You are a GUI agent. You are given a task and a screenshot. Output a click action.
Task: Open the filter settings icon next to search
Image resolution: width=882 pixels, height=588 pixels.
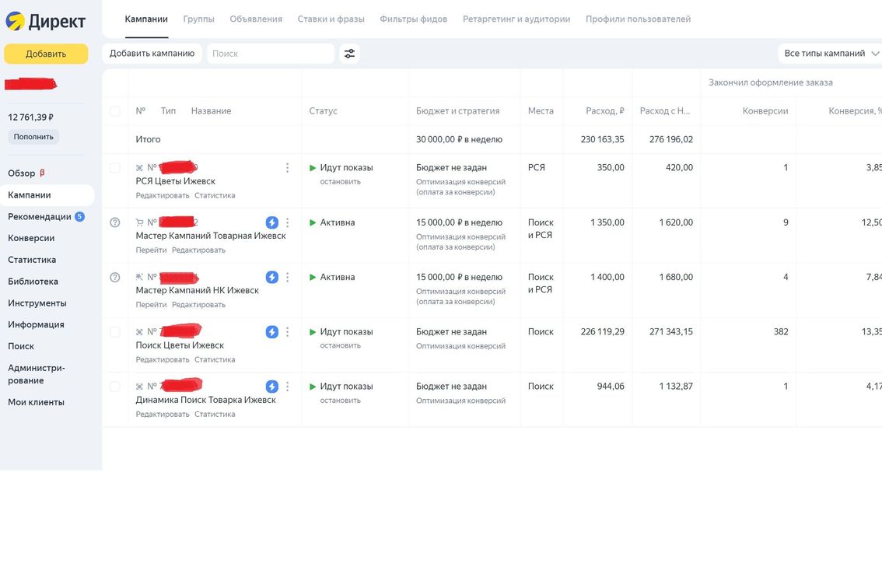[350, 54]
